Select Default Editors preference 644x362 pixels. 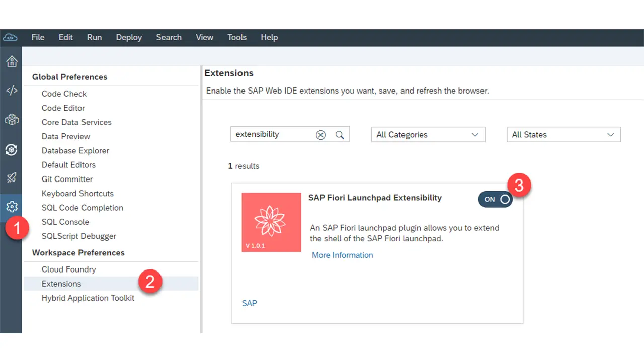[x=68, y=165]
